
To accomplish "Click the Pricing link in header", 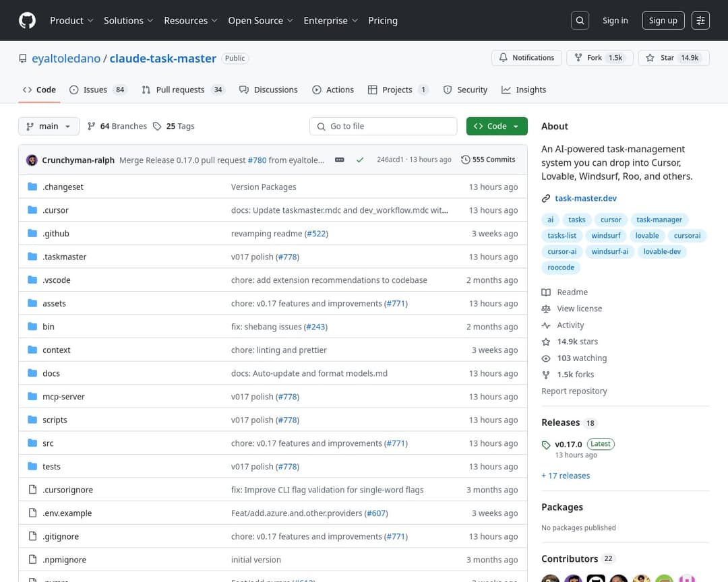I will pos(383,20).
